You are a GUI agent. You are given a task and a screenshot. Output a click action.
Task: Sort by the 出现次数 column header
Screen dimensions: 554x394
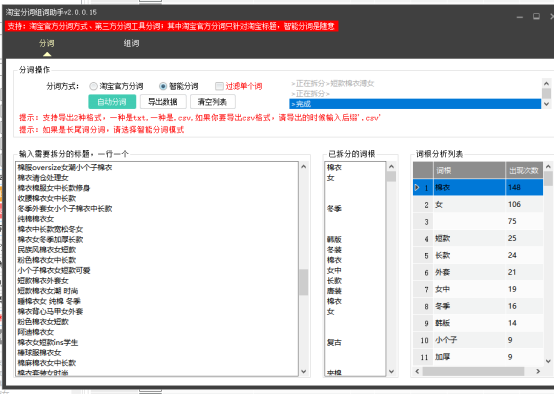click(524, 171)
